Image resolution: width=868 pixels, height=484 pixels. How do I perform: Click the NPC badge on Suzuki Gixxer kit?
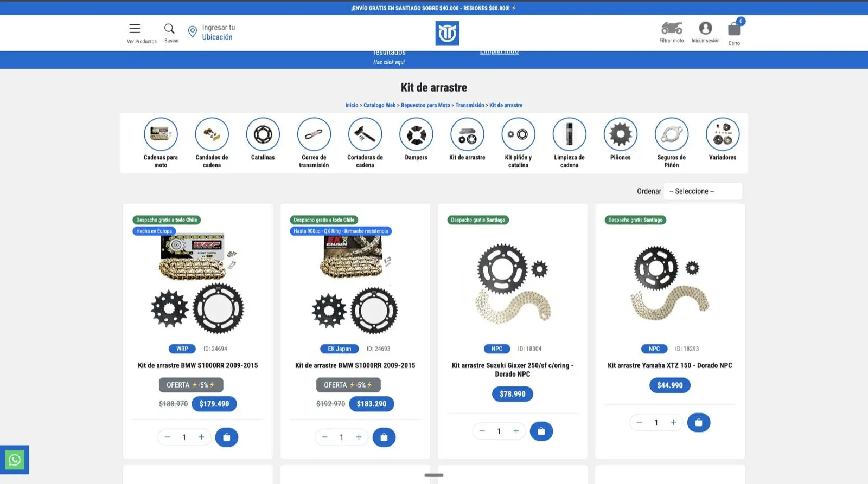(x=497, y=349)
